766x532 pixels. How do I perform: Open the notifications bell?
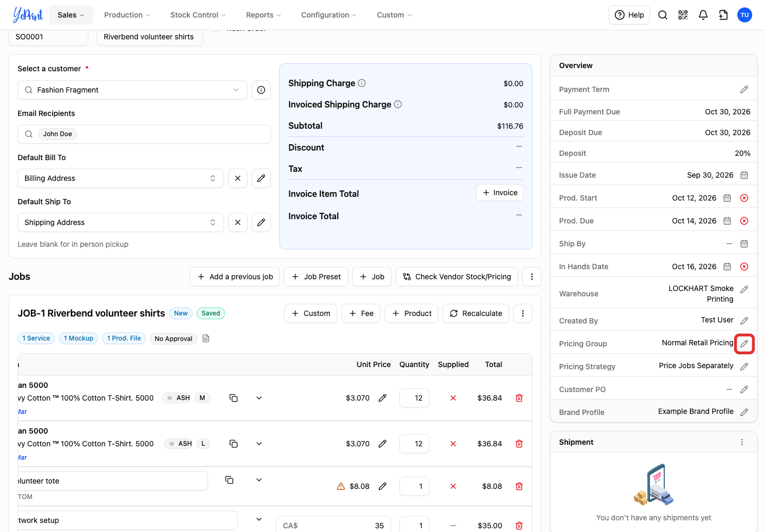[703, 15]
